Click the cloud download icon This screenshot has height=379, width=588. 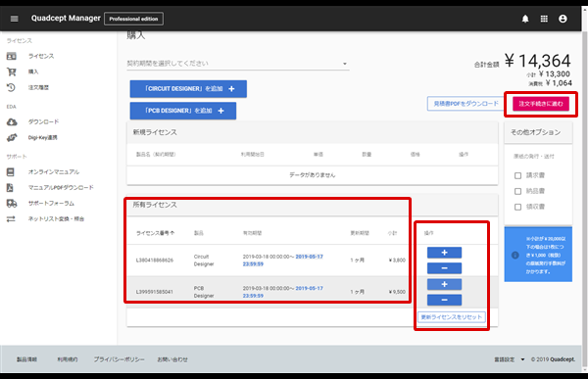pyautogui.click(x=12, y=121)
